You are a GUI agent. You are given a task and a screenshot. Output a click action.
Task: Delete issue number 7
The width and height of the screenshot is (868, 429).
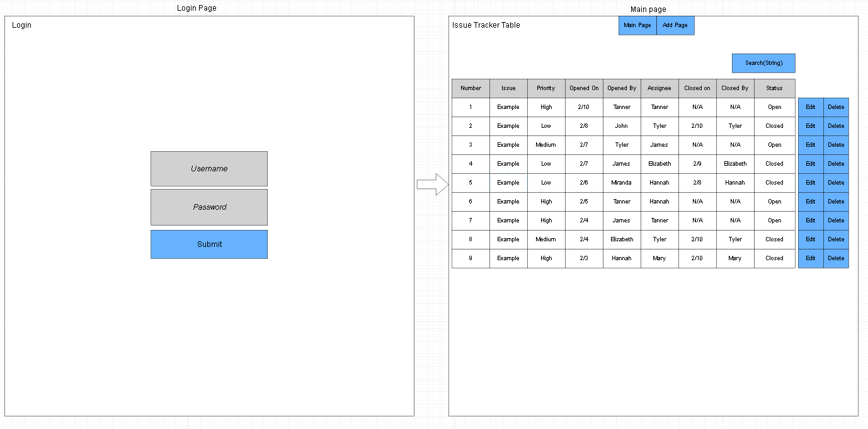click(x=836, y=220)
